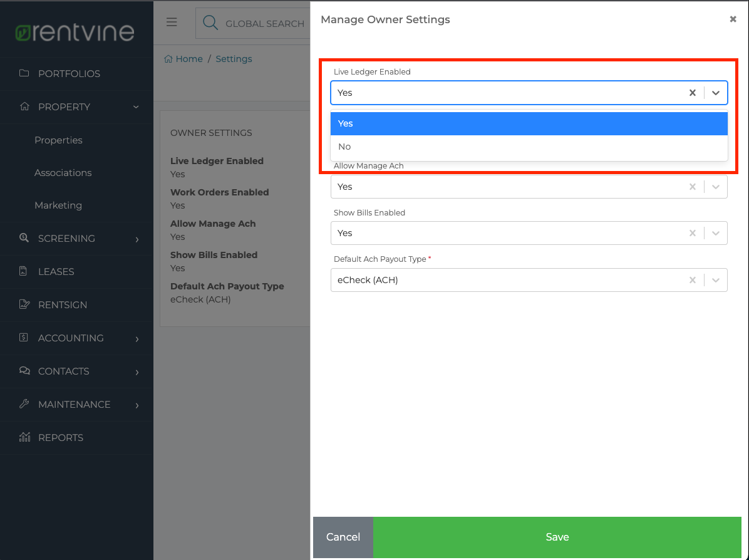Go to Associations in the sidebar
The width and height of the screenshot is (749, 560).
click(x=63, y=172)
